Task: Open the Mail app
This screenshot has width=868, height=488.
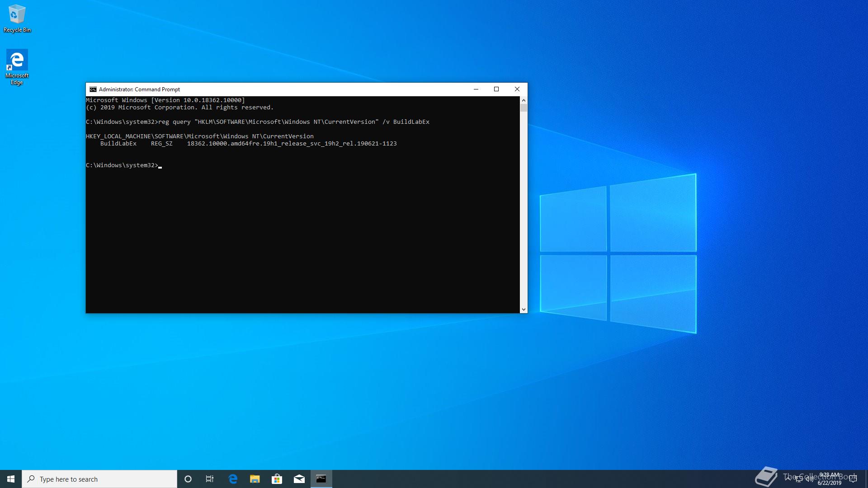Action: coord(299,479)
